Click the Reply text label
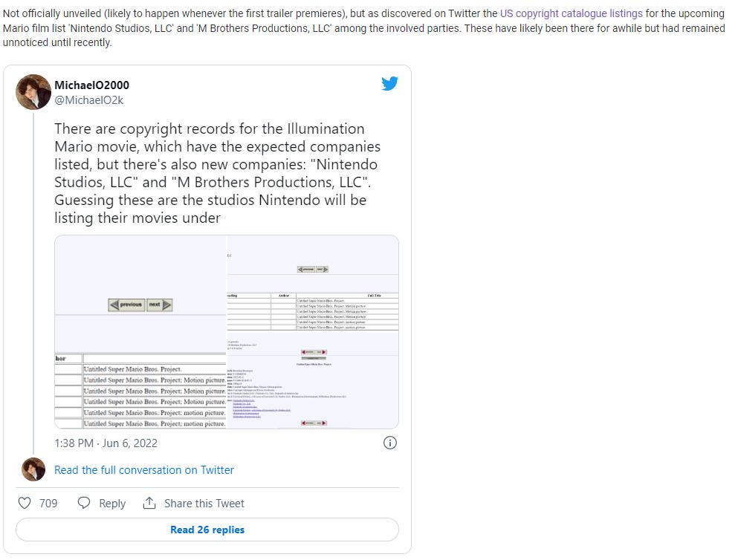 pyautogui.click(x=112, y=504)
